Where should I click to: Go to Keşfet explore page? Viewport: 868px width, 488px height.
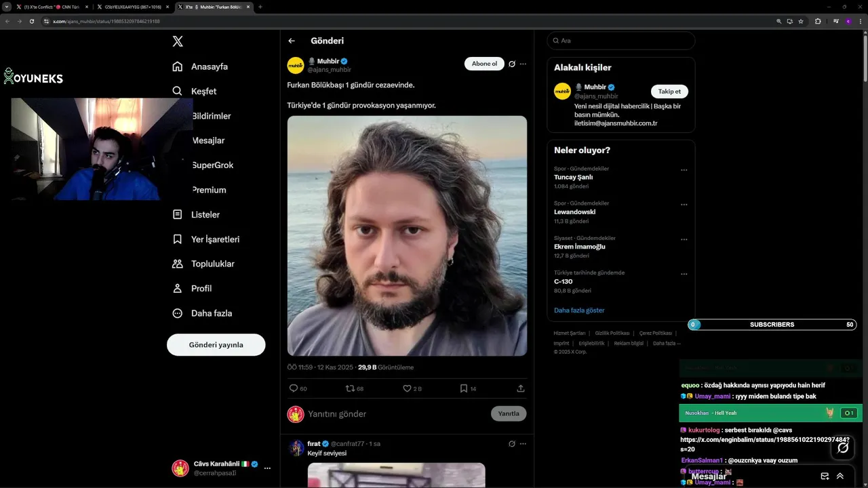tap(194, 91)
